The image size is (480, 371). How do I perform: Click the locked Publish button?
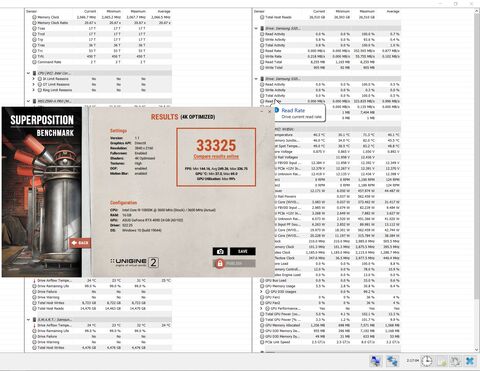pyautogui.click(x=234, y=263)
